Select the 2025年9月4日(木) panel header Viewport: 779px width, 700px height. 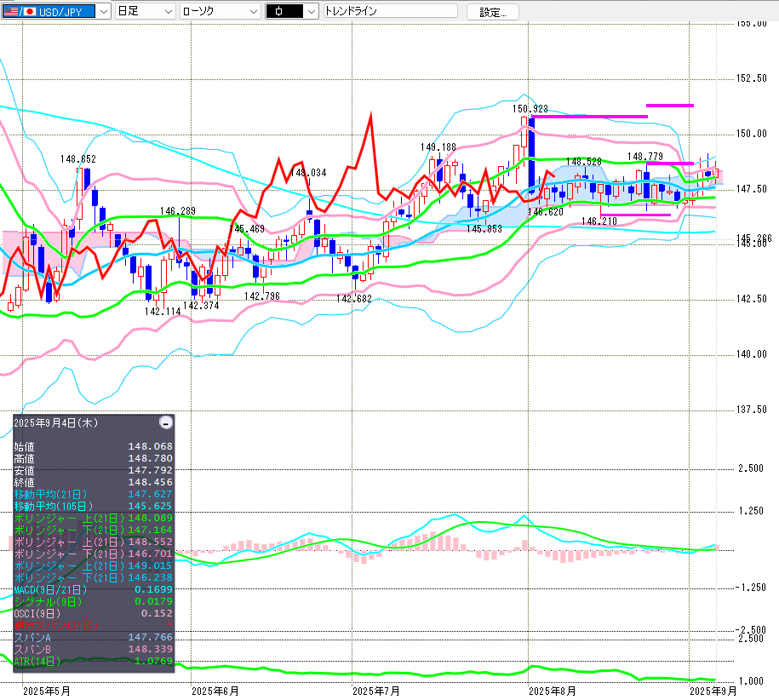click(56, 422)
